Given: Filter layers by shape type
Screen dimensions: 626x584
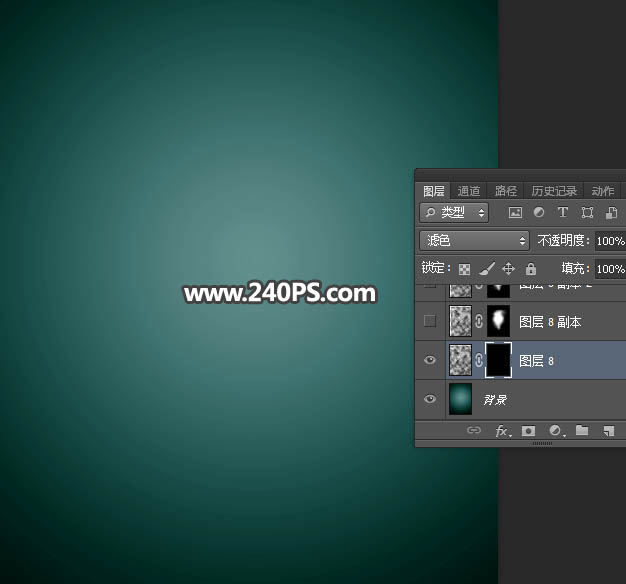Looking at the screenshot, I should pos(587,213).
